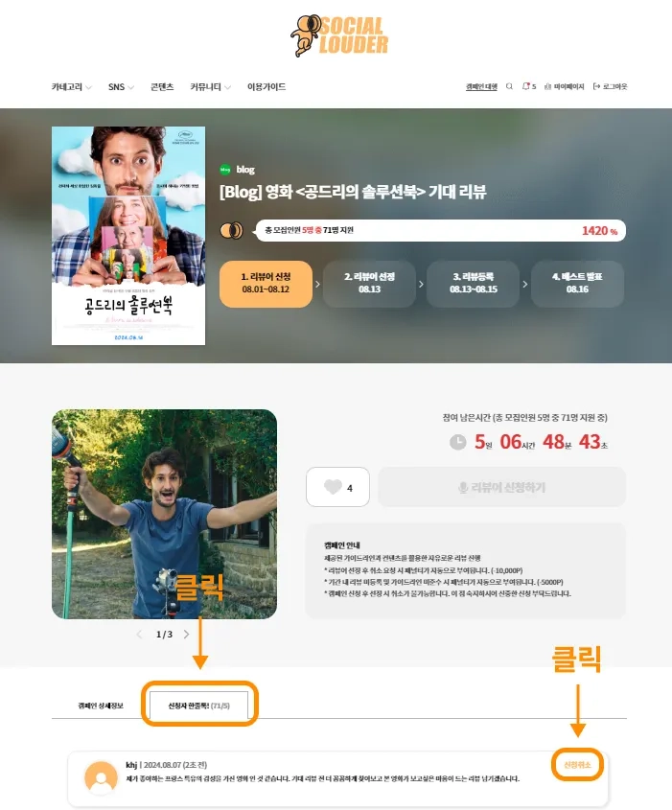This screenshot has width=672, height=810.
Task: Click the 리뷰어 신청하기 button
Action: (x=502, y=487)
